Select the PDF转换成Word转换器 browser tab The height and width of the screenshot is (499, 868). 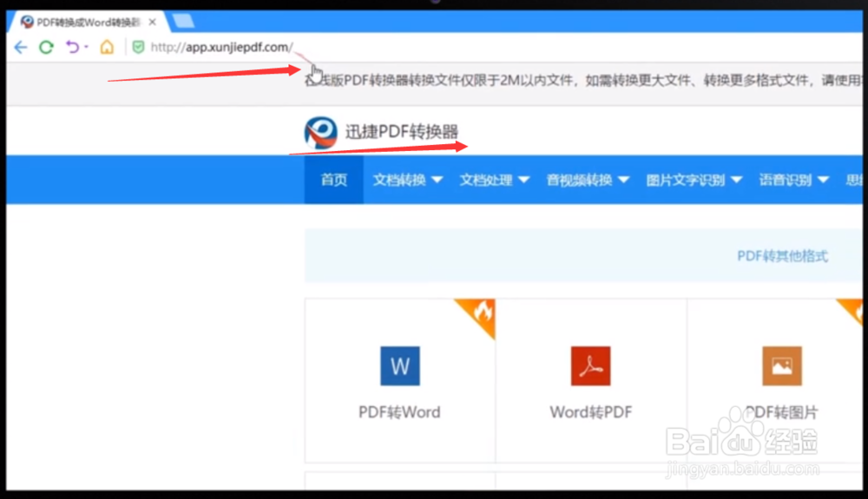click(89, 22)
